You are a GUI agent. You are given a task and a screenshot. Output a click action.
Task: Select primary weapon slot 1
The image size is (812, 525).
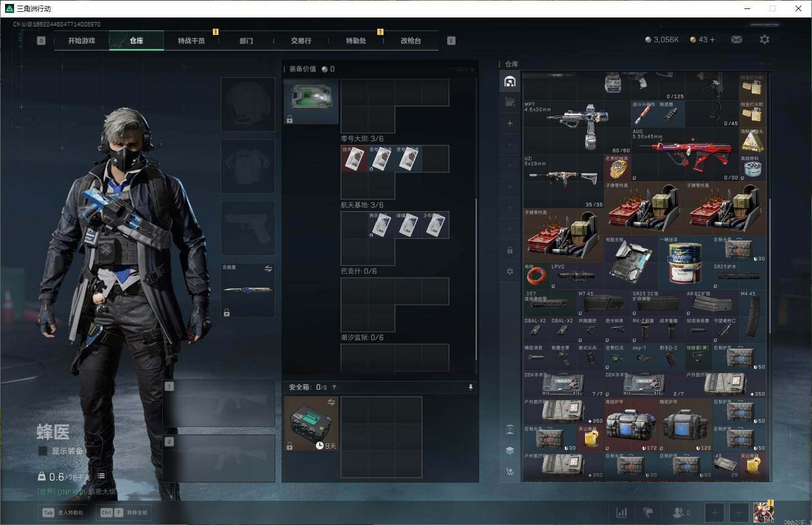pos(218,403)
